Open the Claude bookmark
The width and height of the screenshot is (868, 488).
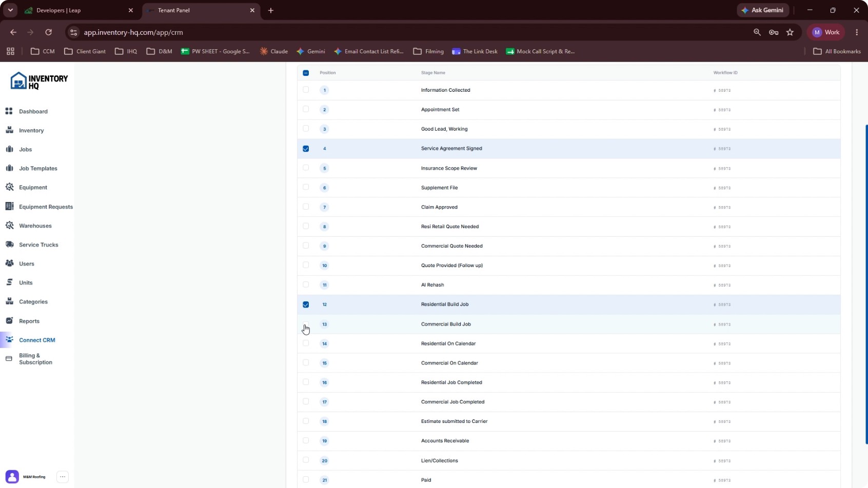point(274,51)
